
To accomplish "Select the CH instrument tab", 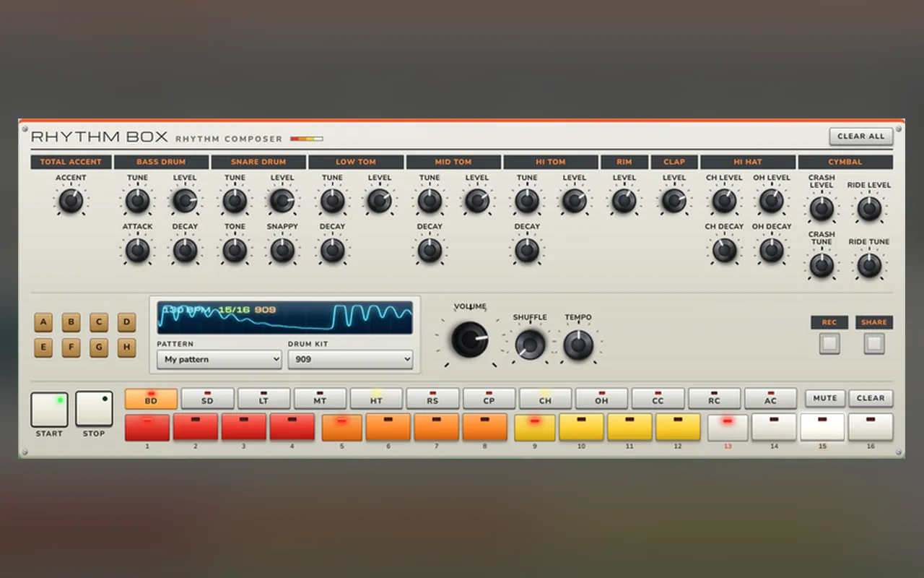I will 545,398.
